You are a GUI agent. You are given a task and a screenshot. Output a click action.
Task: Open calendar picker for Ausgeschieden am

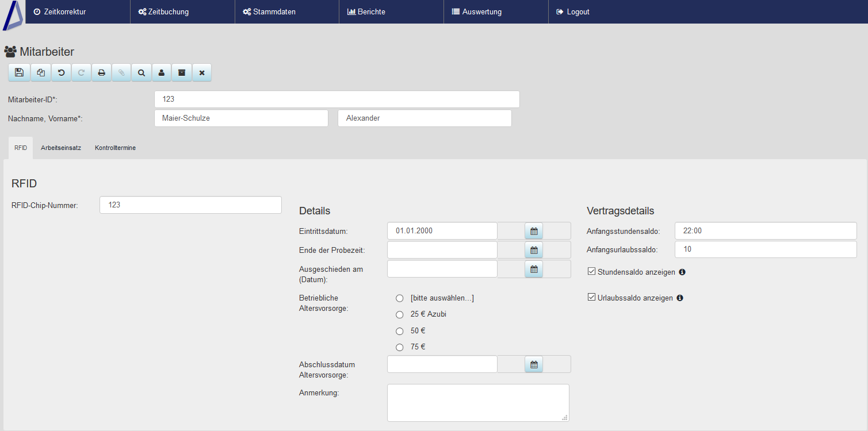[534, 269]
